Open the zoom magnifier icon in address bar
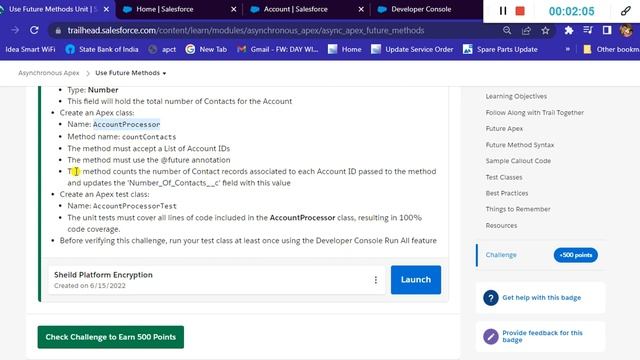This screenshot has width=640, height=360. point(507,30)
